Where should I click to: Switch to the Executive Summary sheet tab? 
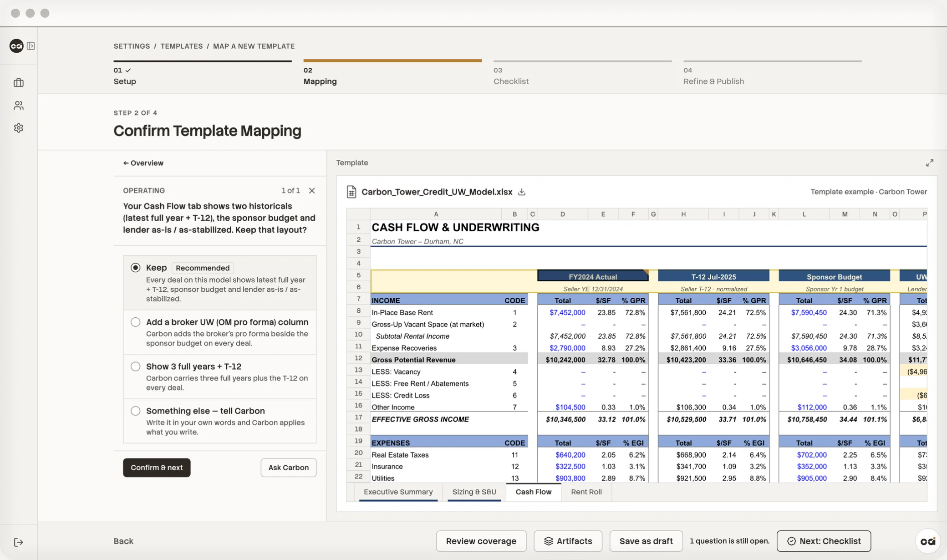[398, 492]
